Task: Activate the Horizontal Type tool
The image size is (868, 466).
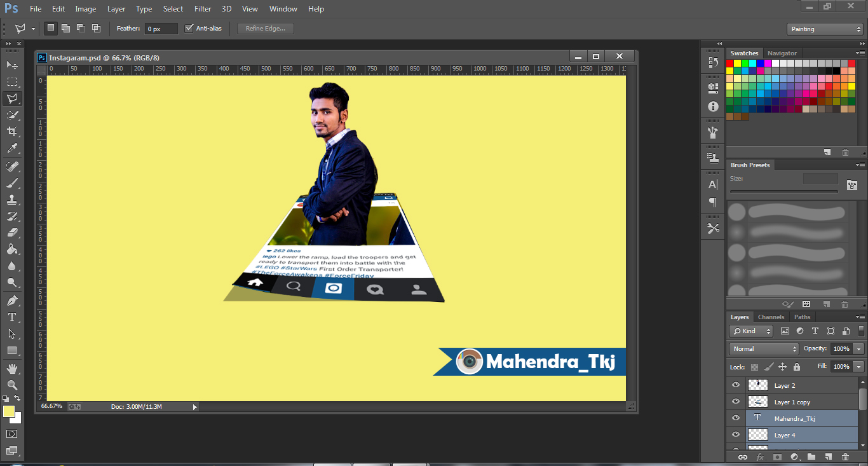Action: [x=11, y=317]
